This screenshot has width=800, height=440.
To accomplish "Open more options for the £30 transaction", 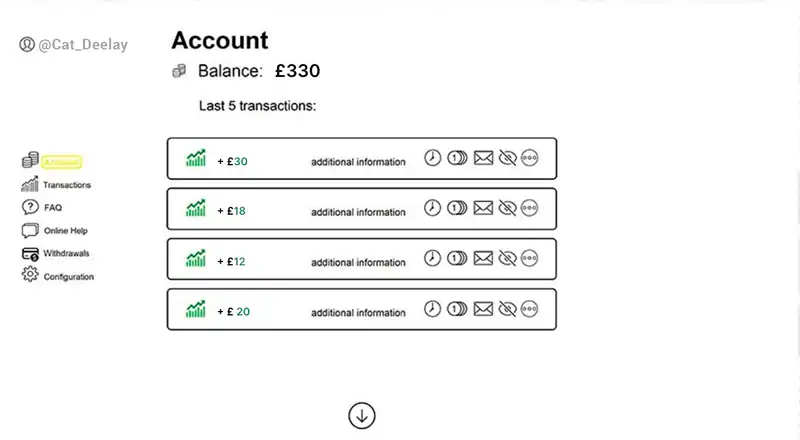I will pyautogui.click(x=530, y=158).
